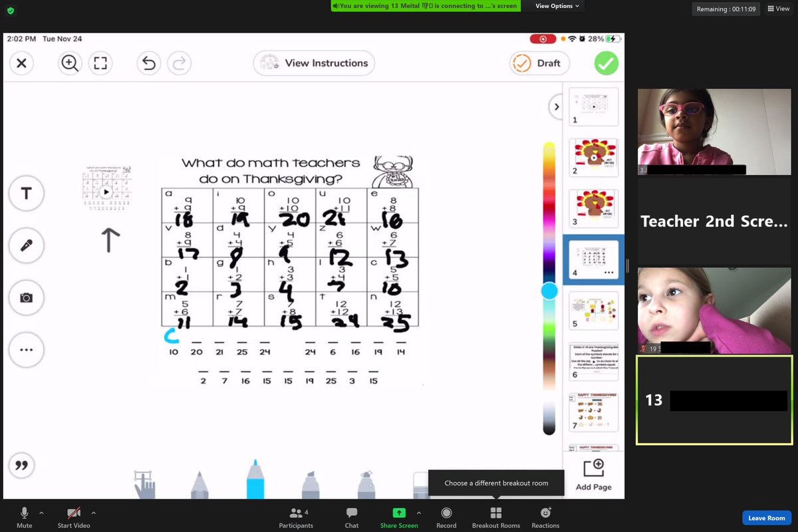This screenshot has width=798, height=532.
Task: Mute the Zoom microphone
Action: (25, 517)
